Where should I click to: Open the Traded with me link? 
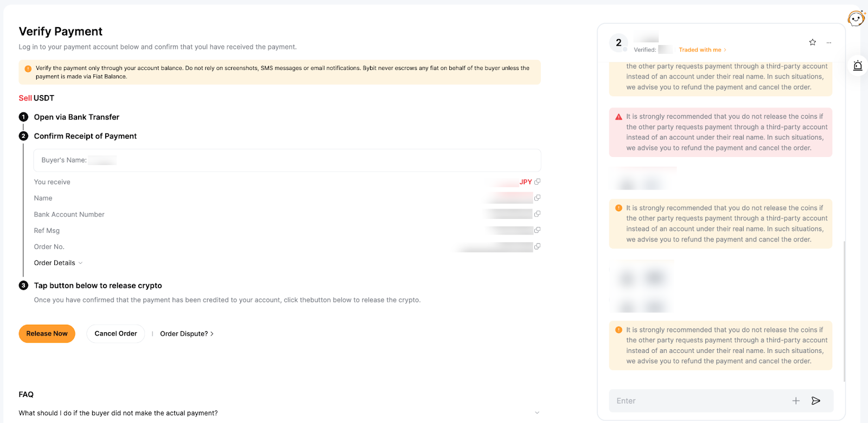tap(702, 50)
